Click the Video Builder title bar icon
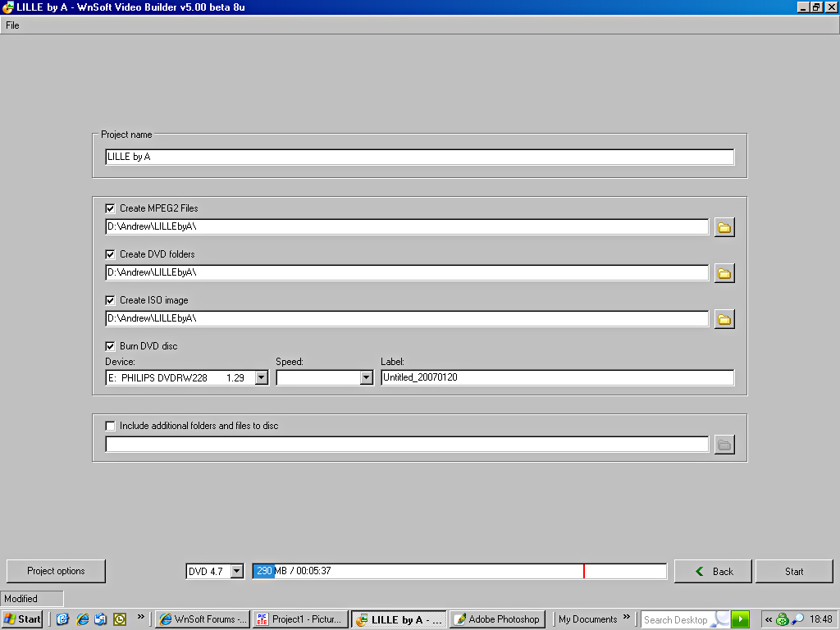 tap(8, 7)
